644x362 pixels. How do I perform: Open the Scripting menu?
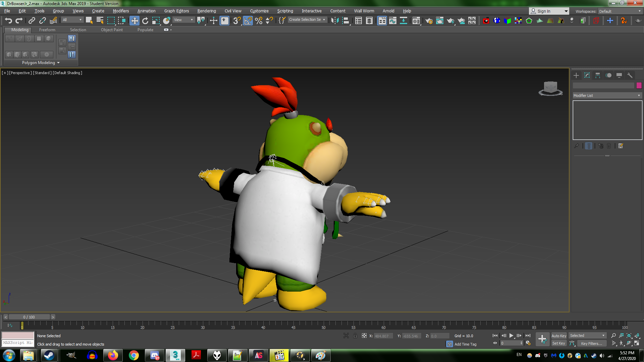285,11
